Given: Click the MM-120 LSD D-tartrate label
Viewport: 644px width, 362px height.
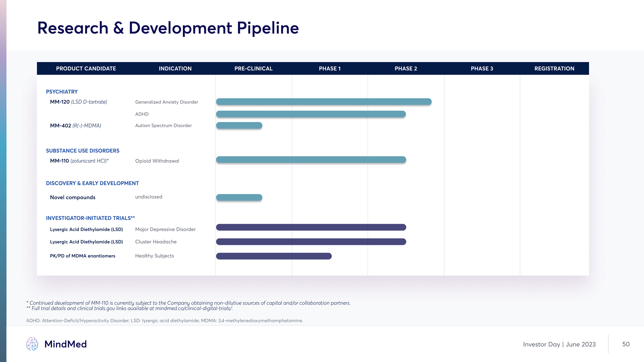Looking at the screenshot, I should point(78,102).
